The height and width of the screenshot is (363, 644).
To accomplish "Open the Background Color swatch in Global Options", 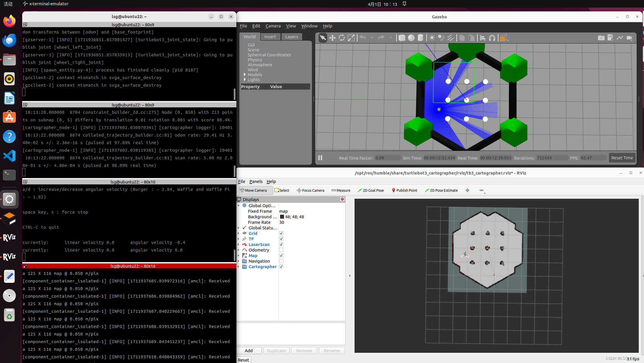I will click(x=282, y=217).
